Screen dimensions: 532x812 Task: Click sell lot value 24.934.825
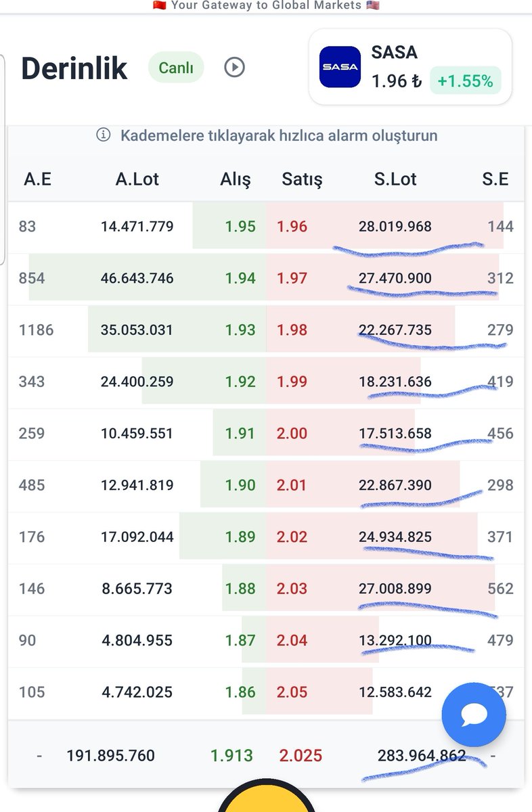click(395, 537)
